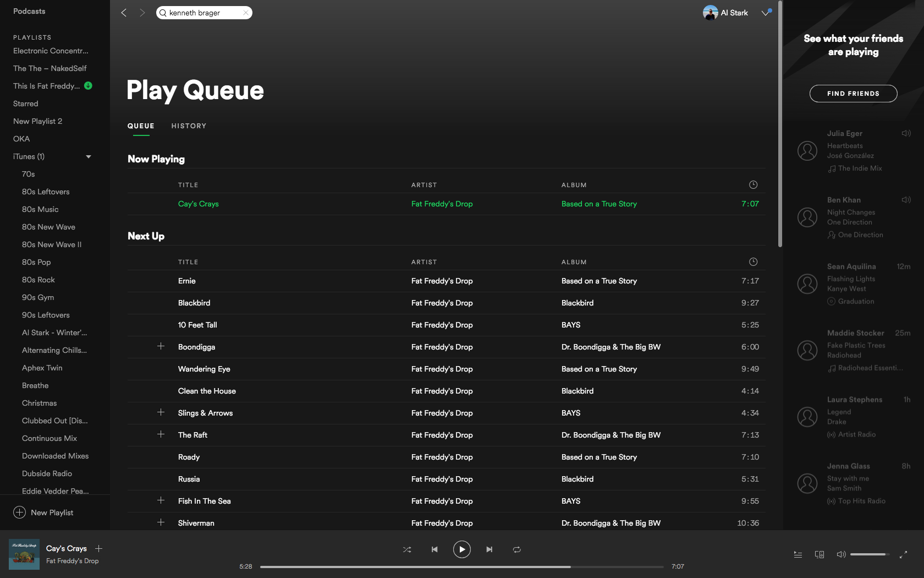Open Based on a True Story album for Cay's Crays
Image resolution: width=924 pixels, height=578 pixels.
coord(599,204)
